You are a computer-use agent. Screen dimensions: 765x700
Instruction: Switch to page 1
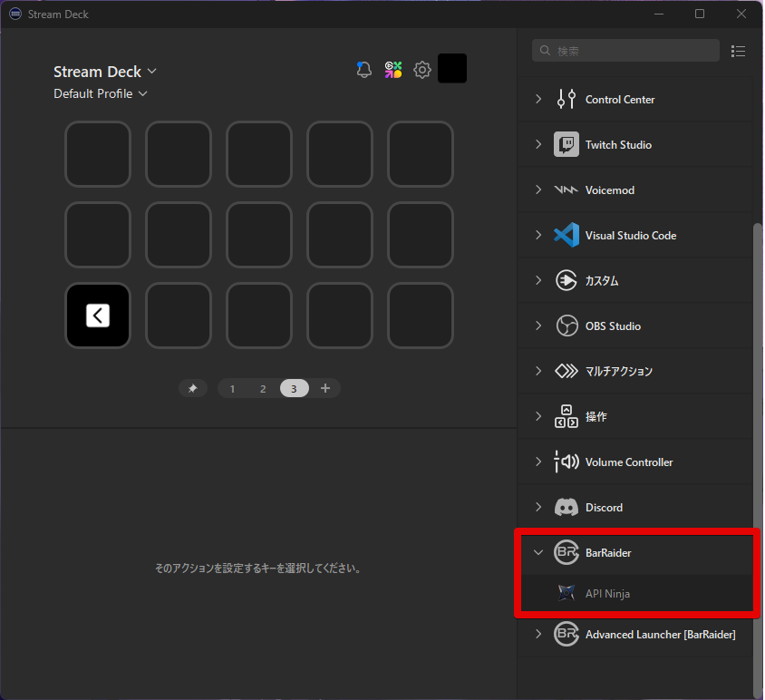coord(232,389)
